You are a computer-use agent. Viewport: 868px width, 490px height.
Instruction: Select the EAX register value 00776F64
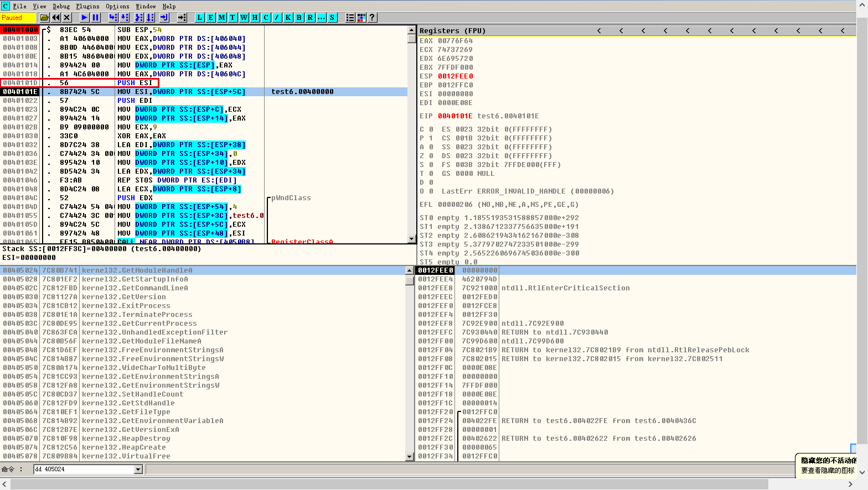tap(455, 41)
